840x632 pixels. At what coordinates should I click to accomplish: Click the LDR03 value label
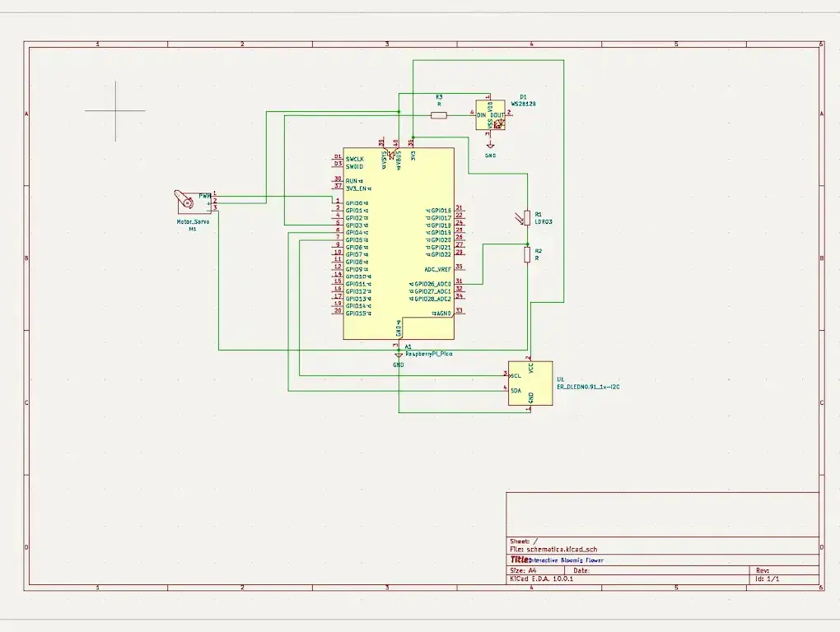point(544,221)
